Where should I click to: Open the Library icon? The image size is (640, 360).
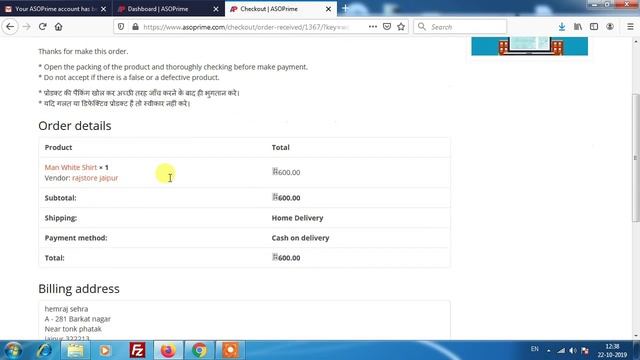578,27
